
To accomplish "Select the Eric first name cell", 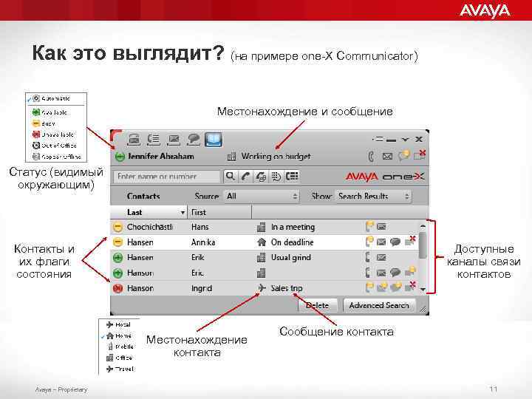I will click(197, 273).
